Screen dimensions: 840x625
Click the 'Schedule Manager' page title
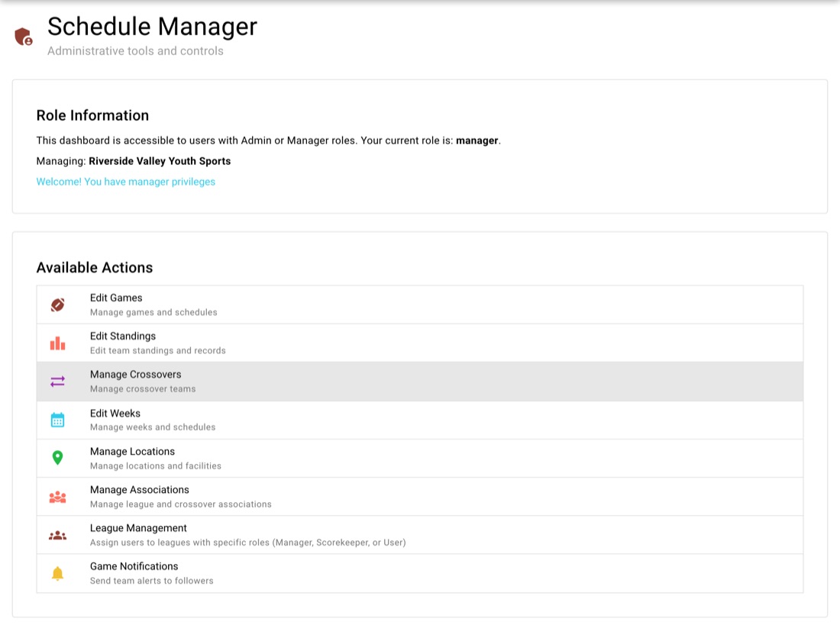point(152,26)
